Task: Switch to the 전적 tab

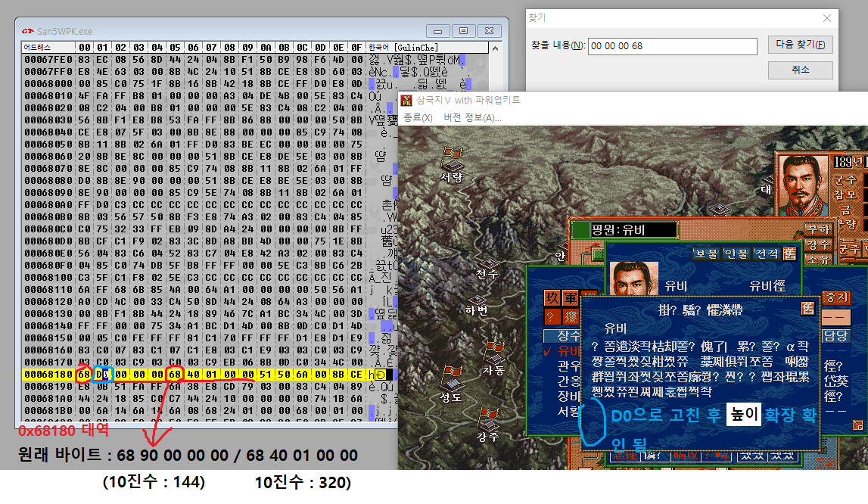Action: pyautogui.click(x=766, y=254)
